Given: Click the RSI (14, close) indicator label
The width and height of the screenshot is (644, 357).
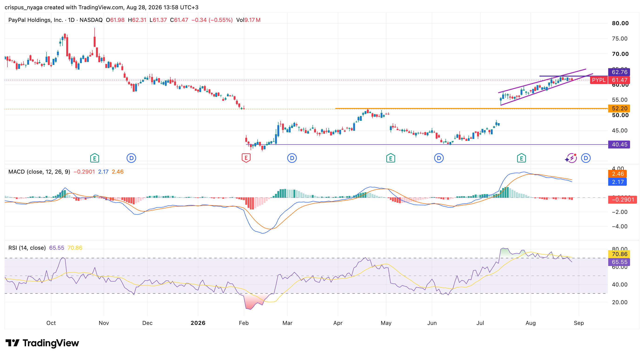Looking at the screenshot, I should [27, 248].
